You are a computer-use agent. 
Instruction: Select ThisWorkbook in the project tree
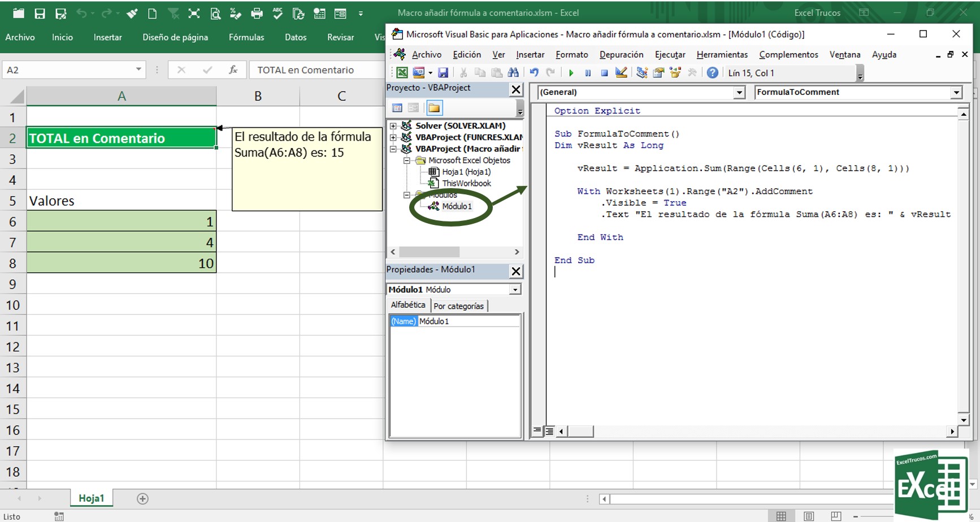[x=466, y=184]
